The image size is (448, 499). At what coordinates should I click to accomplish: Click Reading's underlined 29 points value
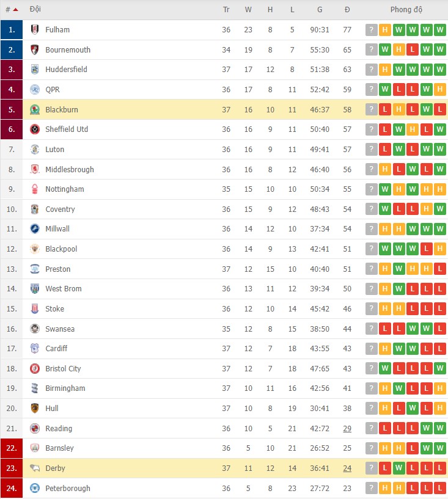(347, 428)
